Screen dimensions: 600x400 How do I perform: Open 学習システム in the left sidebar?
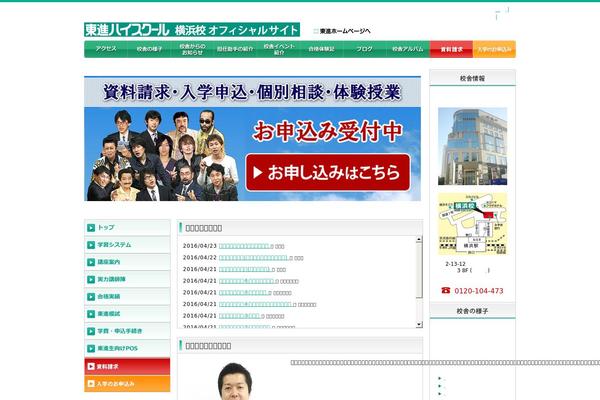[x=127, y=245]
